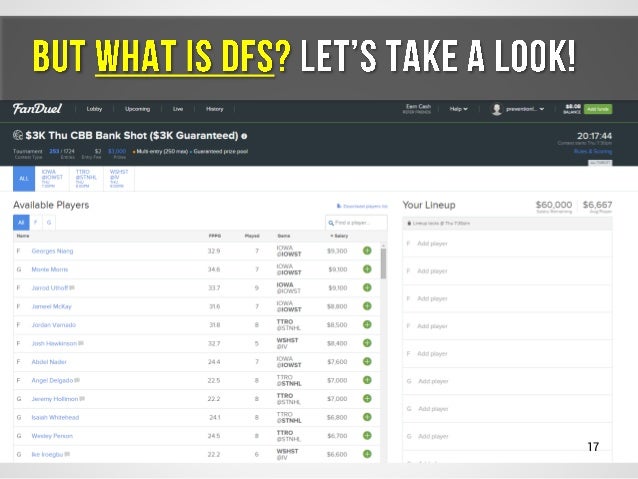Image resolution: width=638 pixels, height=479 pixels.
Task: Click the first G Add player lineup slot
Action: [x=507, y=381]
